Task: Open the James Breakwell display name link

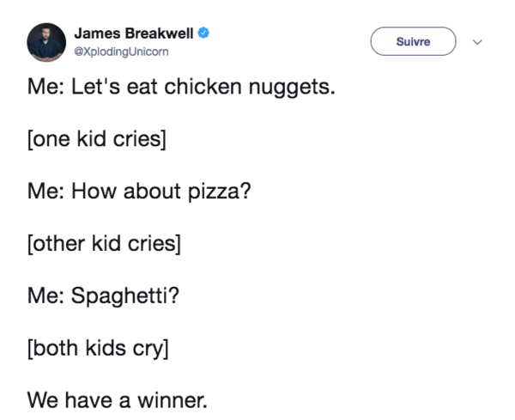Action: [x=134, y=33]
